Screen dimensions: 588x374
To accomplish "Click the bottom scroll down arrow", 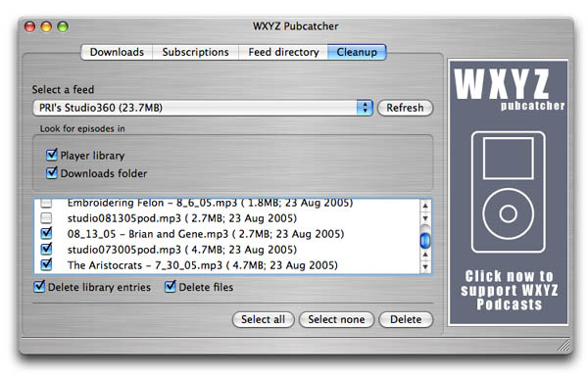I will tap(425, 267).
